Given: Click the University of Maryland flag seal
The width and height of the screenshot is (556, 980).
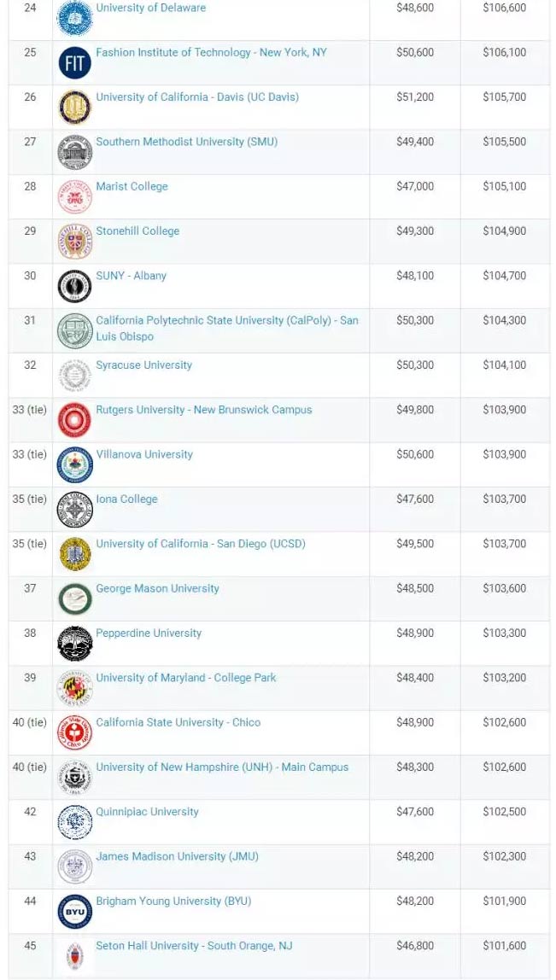Looking at the screenshot, I should tap(74, 688).
